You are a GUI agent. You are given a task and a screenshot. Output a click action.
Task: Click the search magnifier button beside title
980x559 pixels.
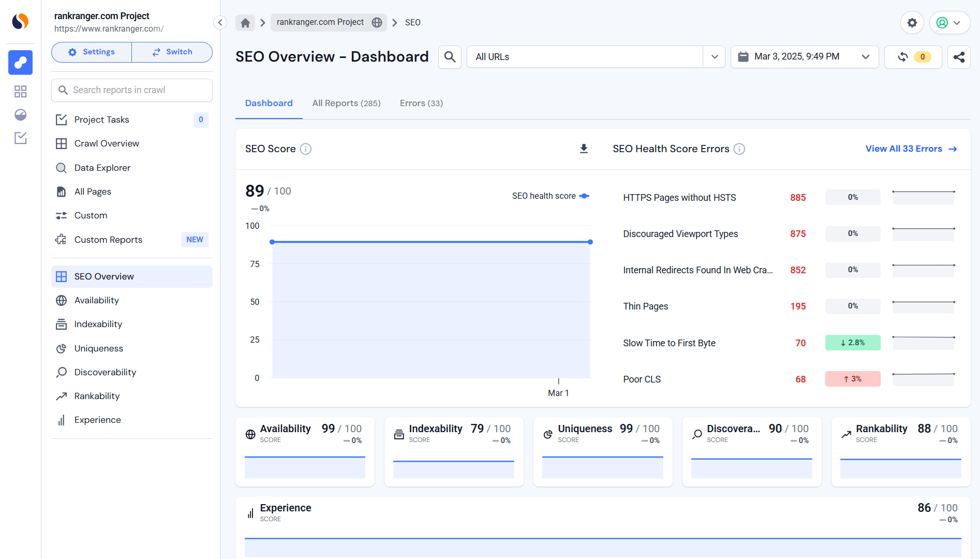[x=450, y=57]
